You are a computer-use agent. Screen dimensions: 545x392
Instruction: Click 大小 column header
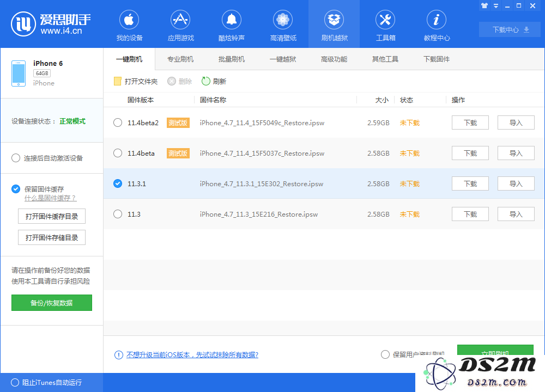381,100
